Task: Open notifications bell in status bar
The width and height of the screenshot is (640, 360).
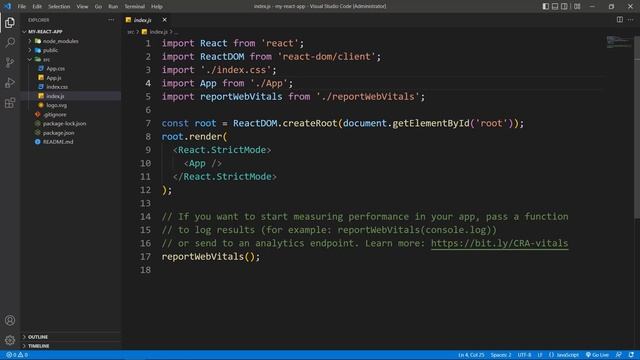Action: (x=631, y=355)
